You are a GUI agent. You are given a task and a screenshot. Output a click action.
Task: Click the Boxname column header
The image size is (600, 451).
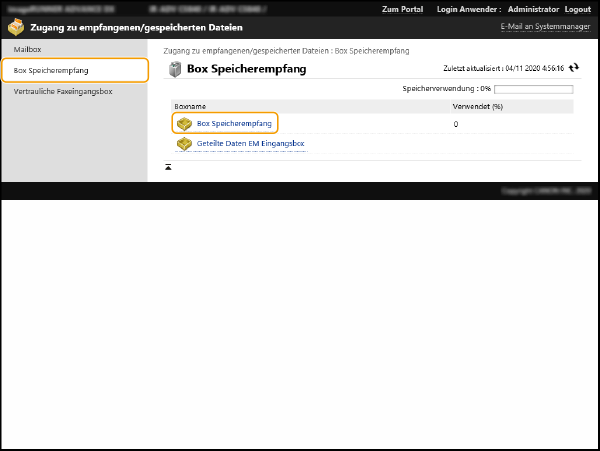click(x=190, y=105)
